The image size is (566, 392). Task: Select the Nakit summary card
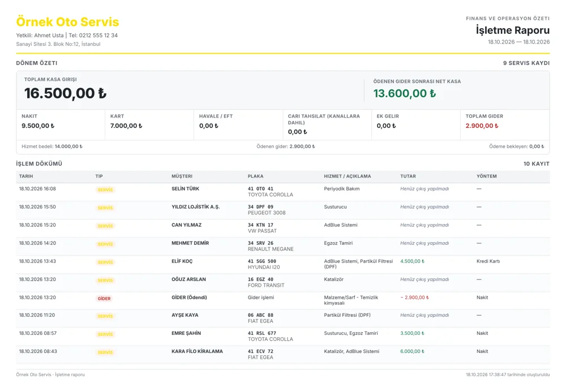(61, 125)
